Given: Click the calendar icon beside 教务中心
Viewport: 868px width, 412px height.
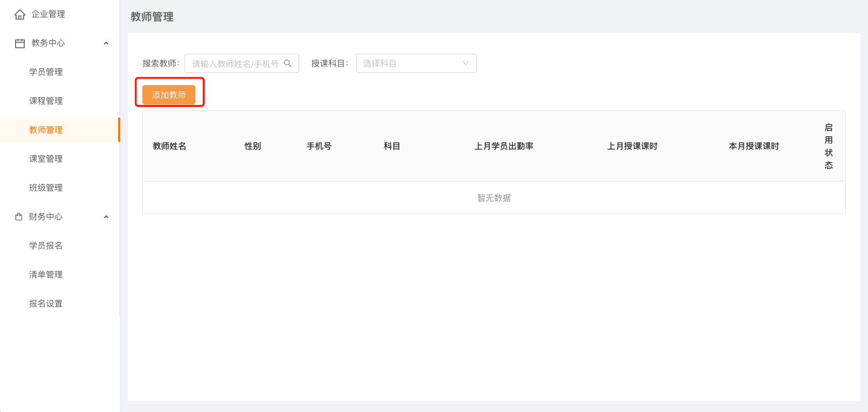Looking at the screenshot, I should [20, 43].
